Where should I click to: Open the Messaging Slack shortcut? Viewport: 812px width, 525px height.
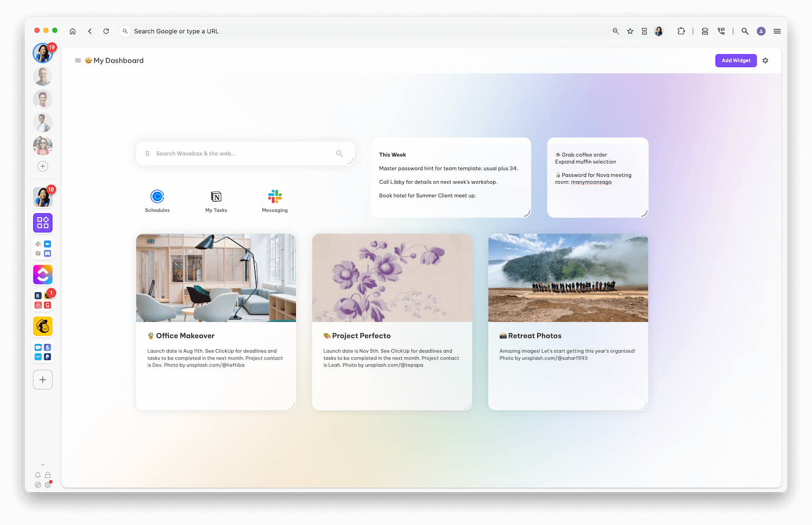pyautogui.click(x=275, y=200)
